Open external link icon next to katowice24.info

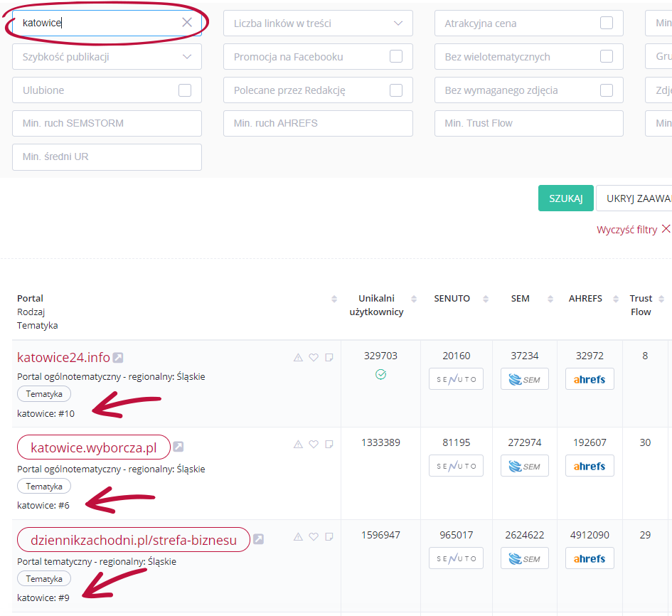[x=118, y=357]
